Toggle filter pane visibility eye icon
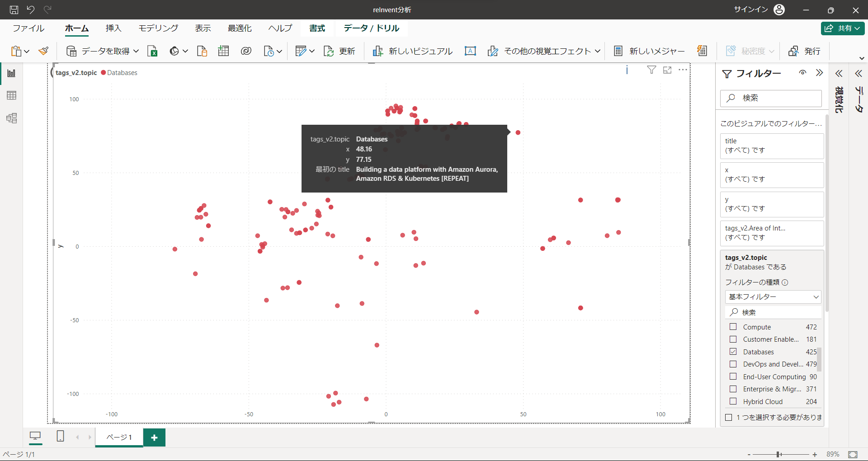The width and height of the screenshot is (868, 461). tap(802, 73)
